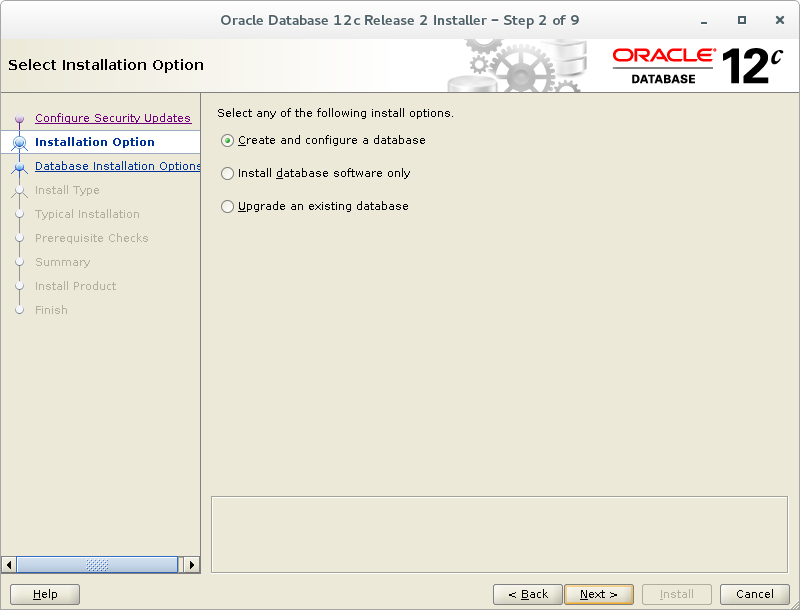Select Create and configure a database option

(323, 140)
